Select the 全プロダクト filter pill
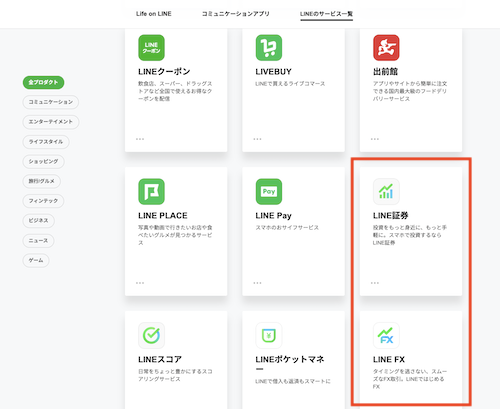 tap(43, 82)
